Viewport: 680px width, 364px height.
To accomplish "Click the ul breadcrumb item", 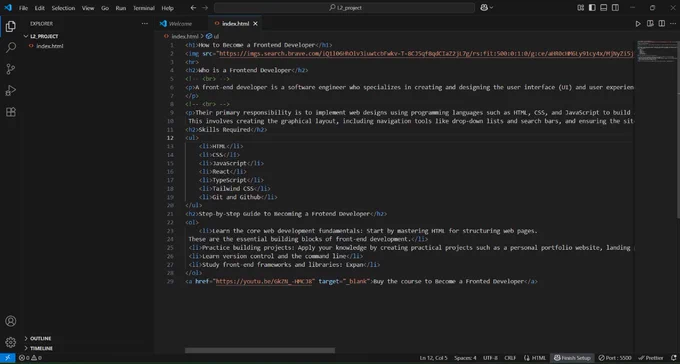I will pos(216,36).
